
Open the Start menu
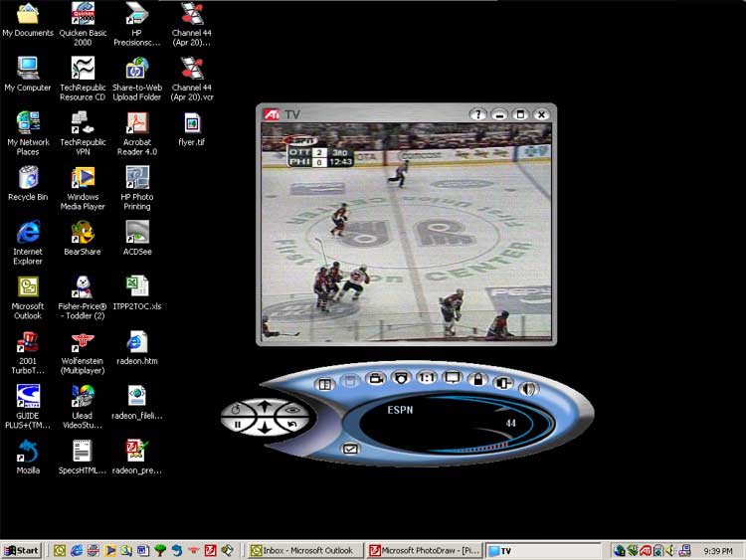coord(22,550)
